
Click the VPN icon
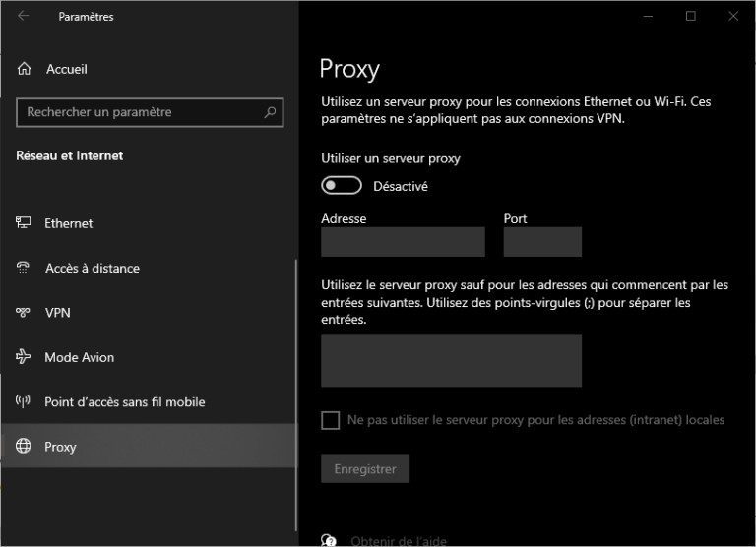24,312
